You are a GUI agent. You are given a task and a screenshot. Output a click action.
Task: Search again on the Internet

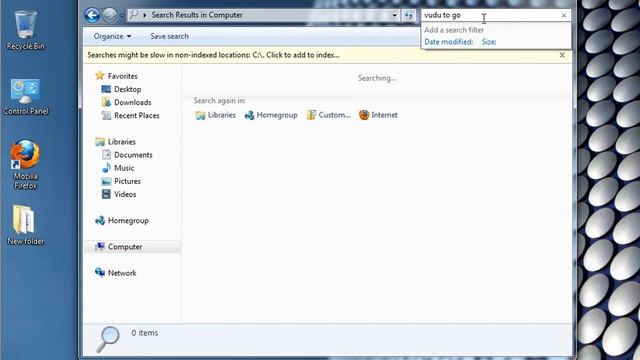[378, 115]
